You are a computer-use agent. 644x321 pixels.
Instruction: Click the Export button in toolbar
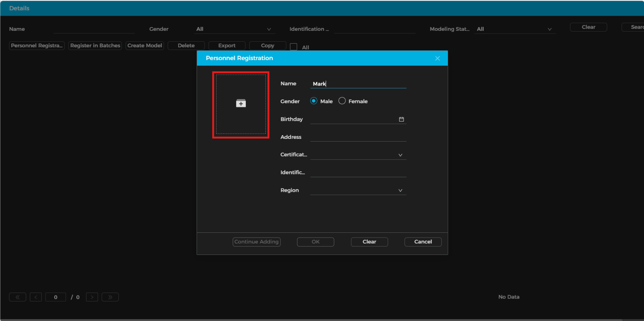[227, 45]
